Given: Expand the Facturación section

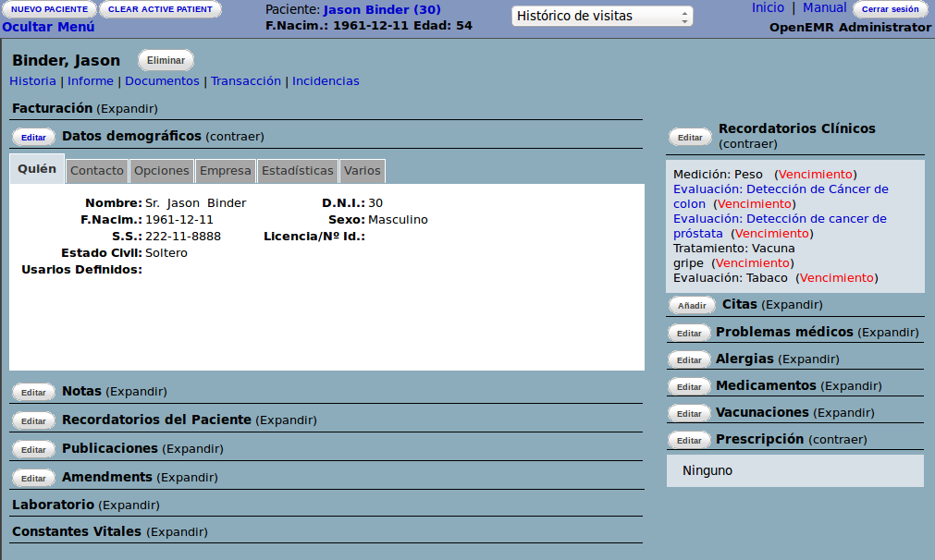Looking at the screenshot, I should pos(127,109).
